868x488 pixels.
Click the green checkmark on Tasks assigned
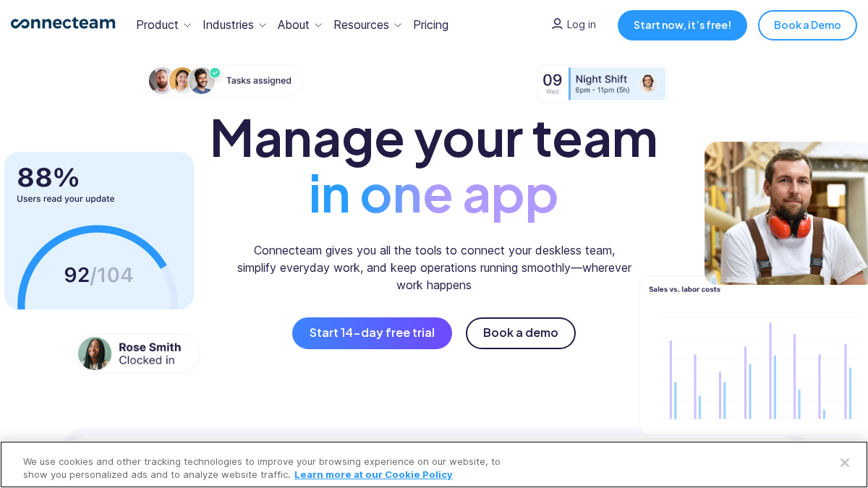215,73
